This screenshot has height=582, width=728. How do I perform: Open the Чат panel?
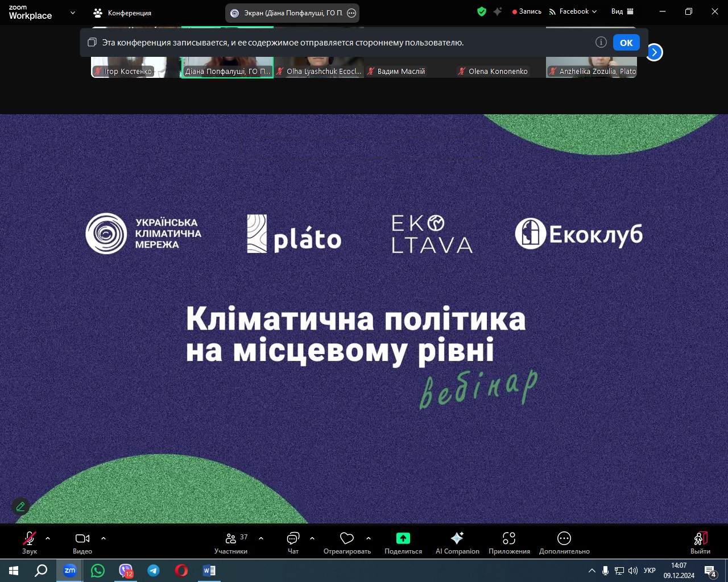coord(293,543)
